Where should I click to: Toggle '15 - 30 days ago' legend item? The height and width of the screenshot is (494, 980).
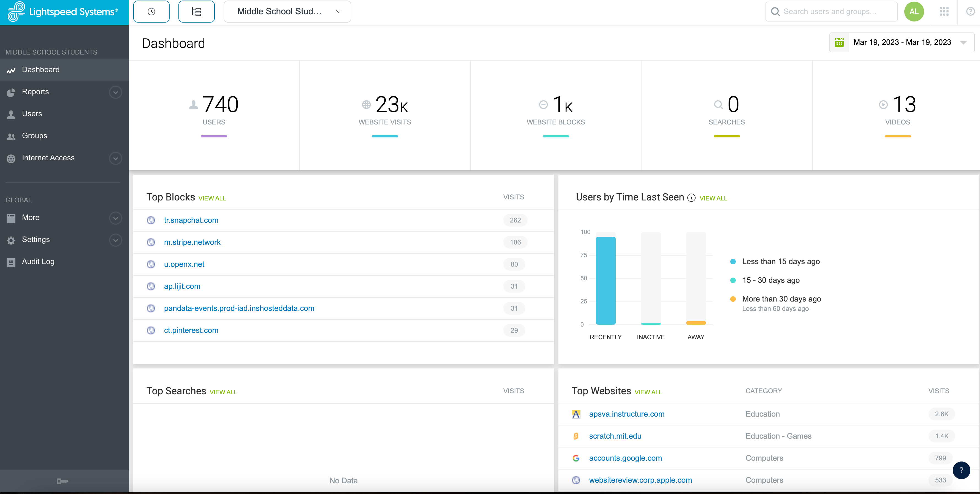[770, 280]
